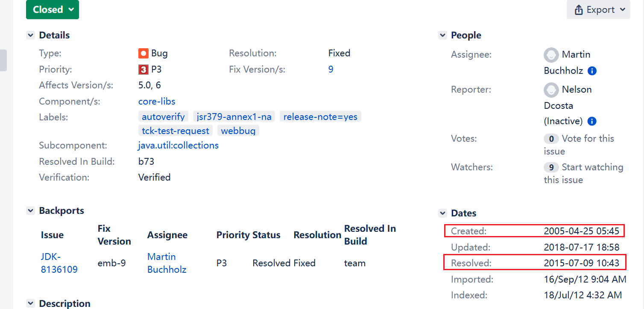Select the release-note=yes label
Image resolution: width=644 pixels, height=309 pixels.
pos(320,117)
